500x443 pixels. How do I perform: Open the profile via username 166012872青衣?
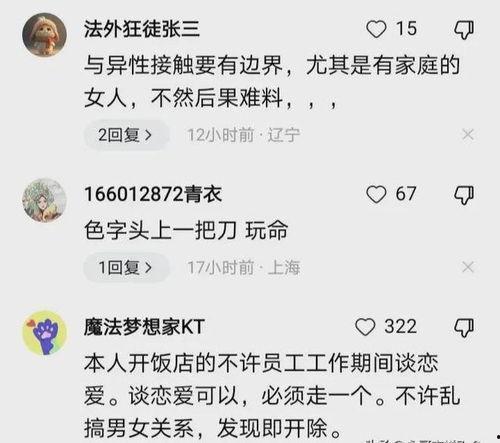click(153, 194)
